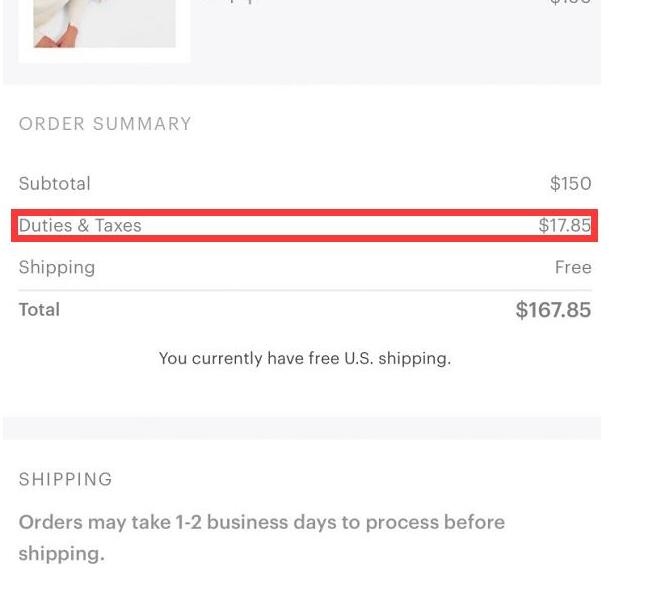
Task: Click the $150 subtotal amount
Action: tap(570, 184)
